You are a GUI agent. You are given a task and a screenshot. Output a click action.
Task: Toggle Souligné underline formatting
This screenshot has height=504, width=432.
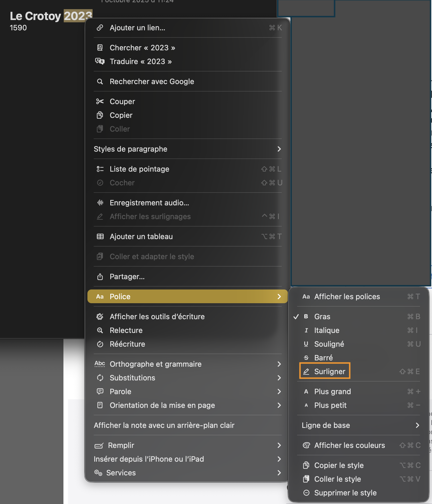click(329, 344)
